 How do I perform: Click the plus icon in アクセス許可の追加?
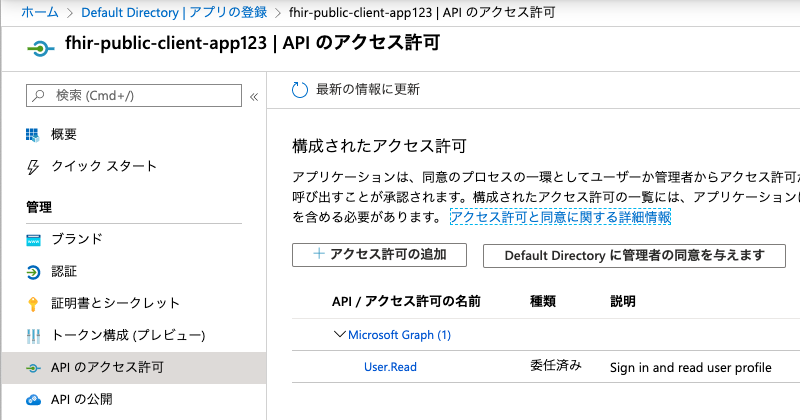coord(319,253)
